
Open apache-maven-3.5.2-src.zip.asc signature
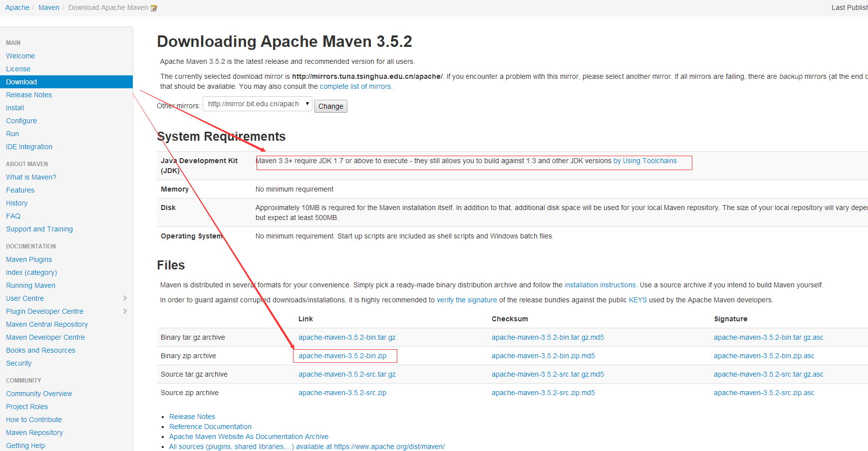coord(764,393)
